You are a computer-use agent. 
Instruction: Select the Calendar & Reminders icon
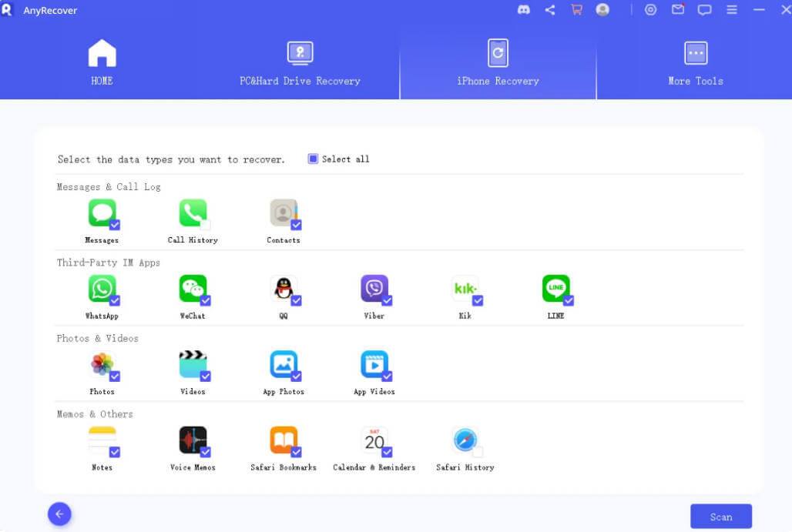tap(374, 440)
